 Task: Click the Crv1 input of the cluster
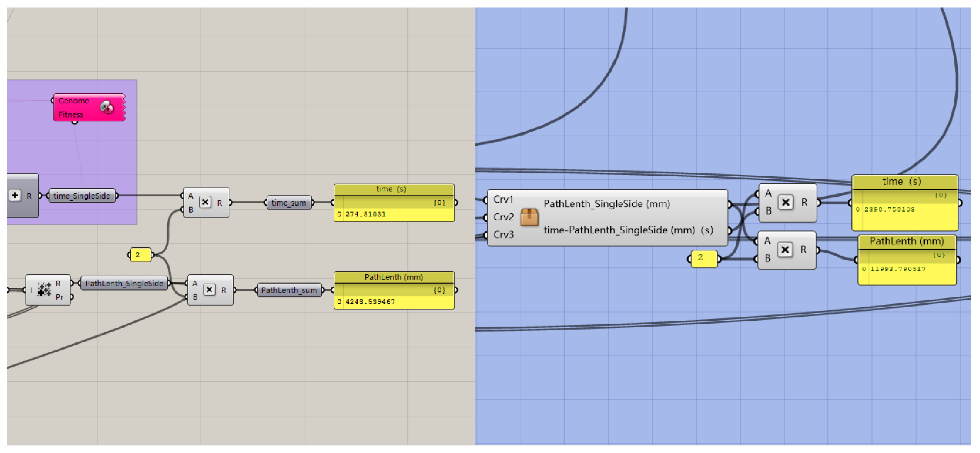[503, 199]
